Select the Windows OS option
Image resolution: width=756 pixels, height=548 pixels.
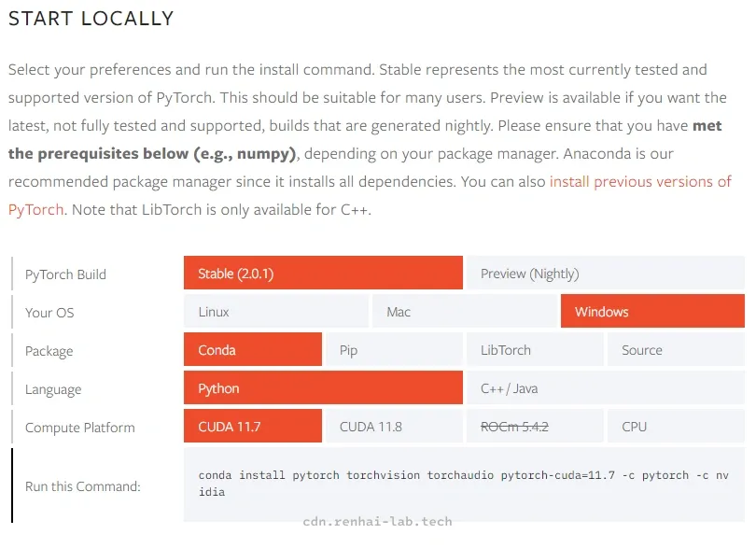tap(652, 312)
